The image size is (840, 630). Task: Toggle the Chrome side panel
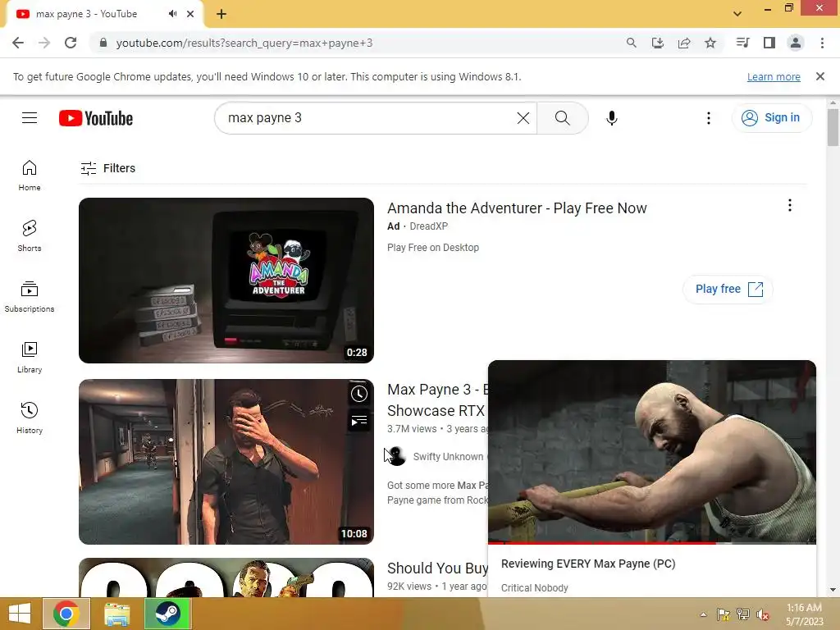(769, 43)
